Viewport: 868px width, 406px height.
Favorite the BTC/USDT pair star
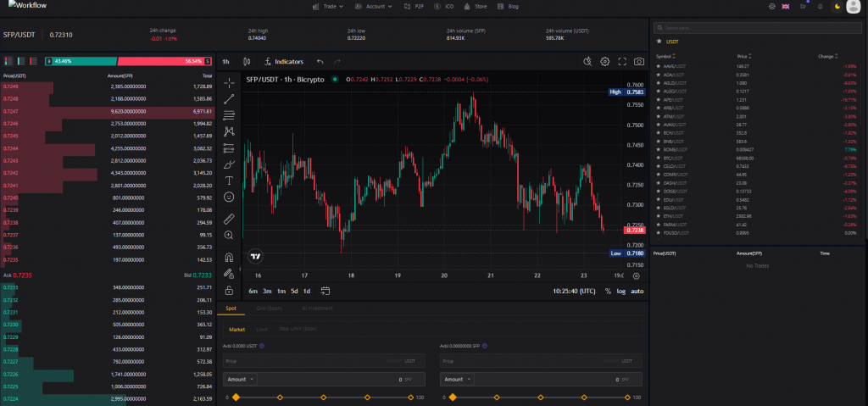coord(659,158)
